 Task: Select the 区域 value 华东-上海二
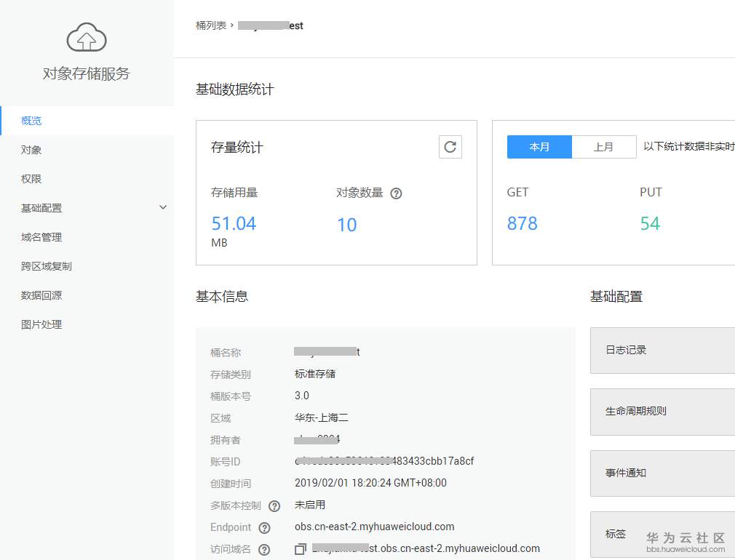click(x=321, y=417)
